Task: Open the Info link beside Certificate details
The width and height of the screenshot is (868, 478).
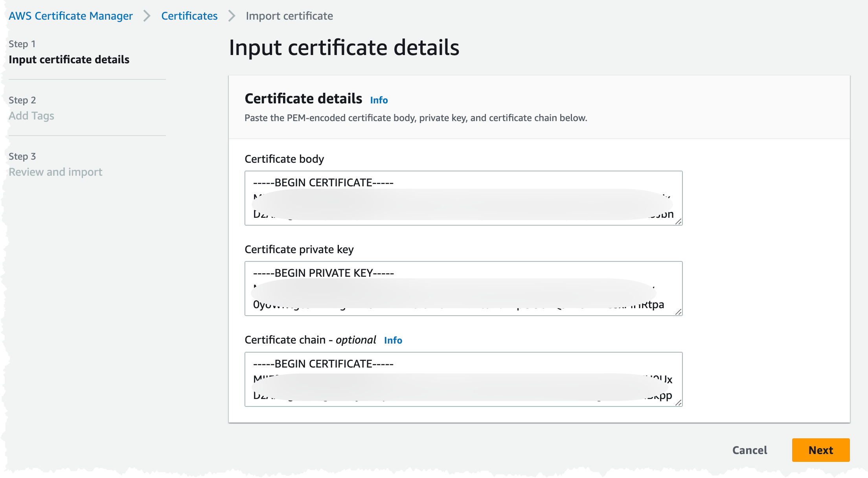Action: coord(379,100)
